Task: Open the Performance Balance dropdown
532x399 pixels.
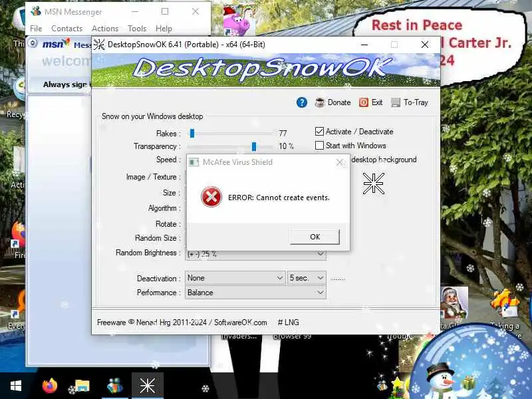Action: tap(255, 293)
